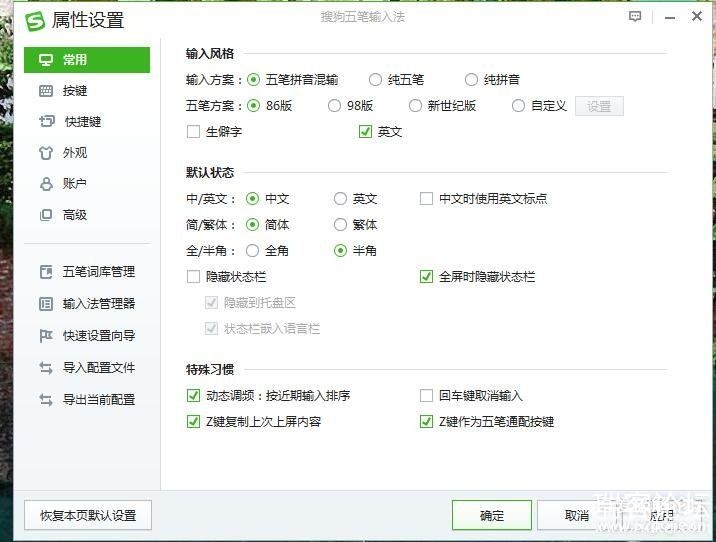This screenshot has width=716, height=542.
Task: Enable the 生僻字 checkbox
Action: 194,132
